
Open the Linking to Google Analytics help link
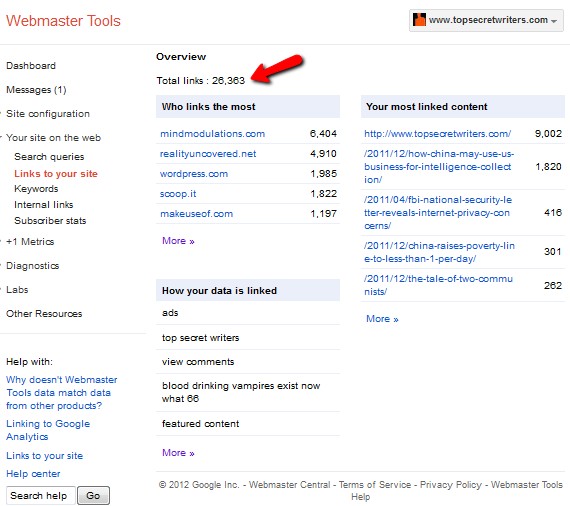pos(48,430)
